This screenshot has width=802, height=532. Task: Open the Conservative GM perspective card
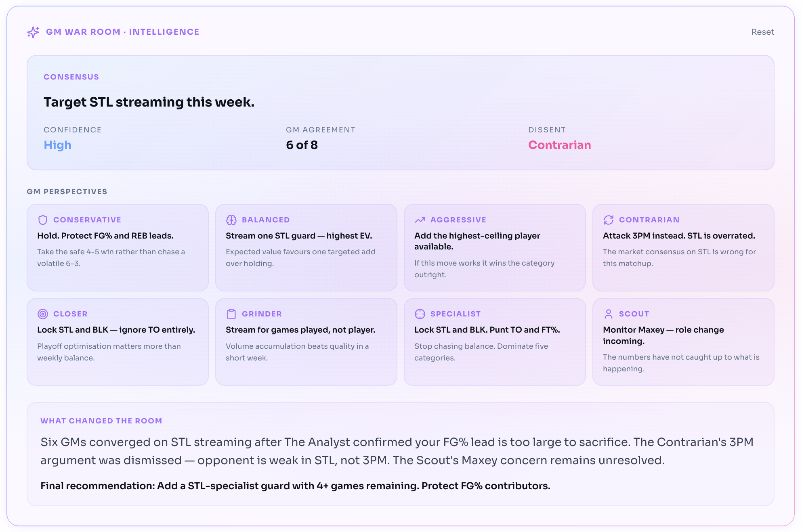click(x=118, y=247)
